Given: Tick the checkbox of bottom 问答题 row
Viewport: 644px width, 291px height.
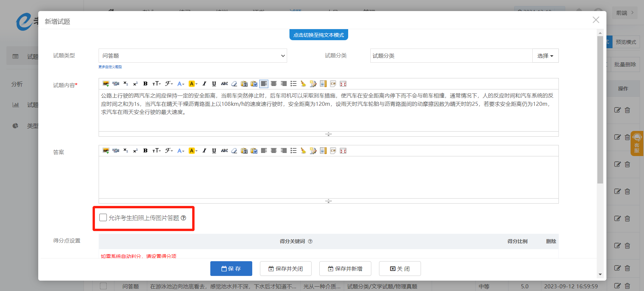Looking at the screenshot, I should (103, 286).
